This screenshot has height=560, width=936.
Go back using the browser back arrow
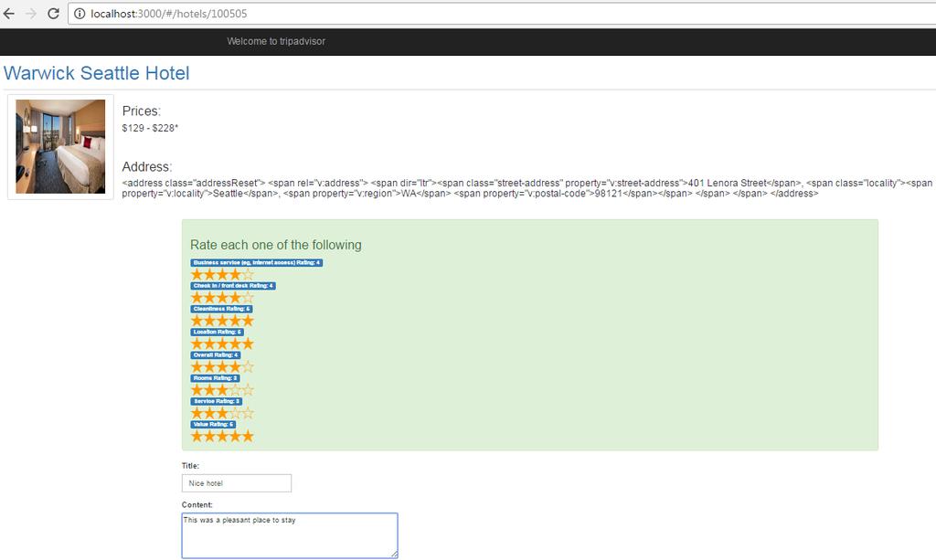[x=9, y=13]
